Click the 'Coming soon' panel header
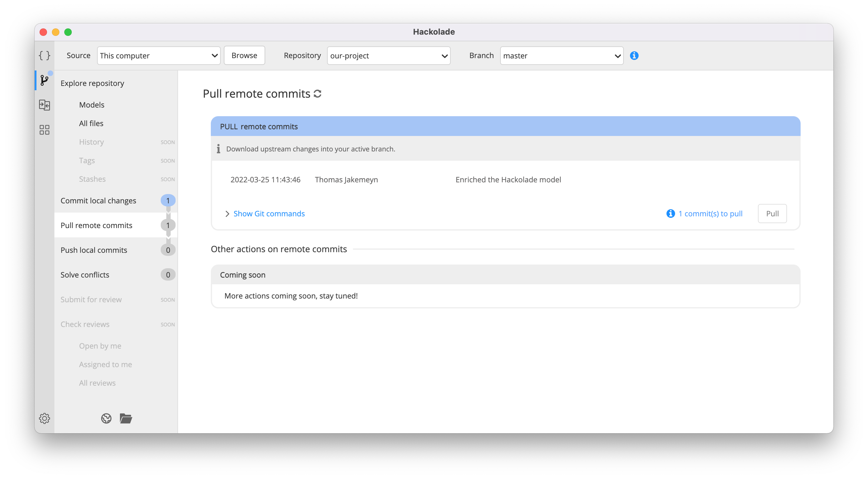868x479 pixels. 505,274
